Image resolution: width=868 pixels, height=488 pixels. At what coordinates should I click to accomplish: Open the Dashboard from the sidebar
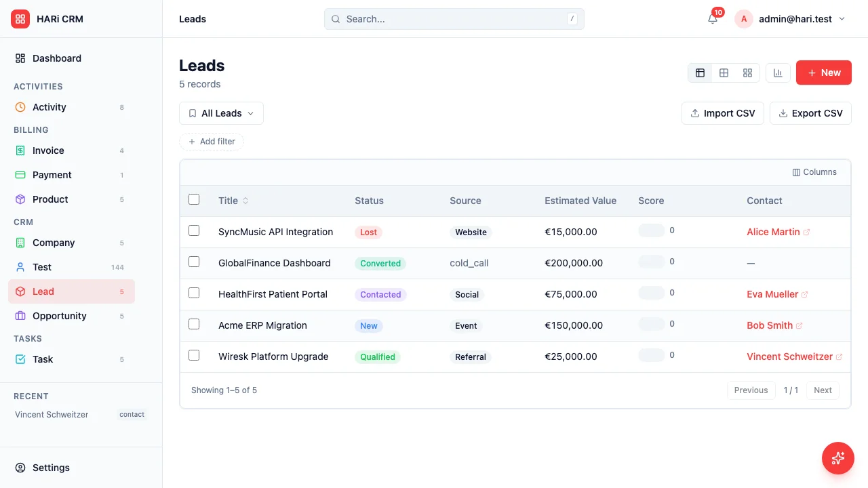[x=56, y=58]
